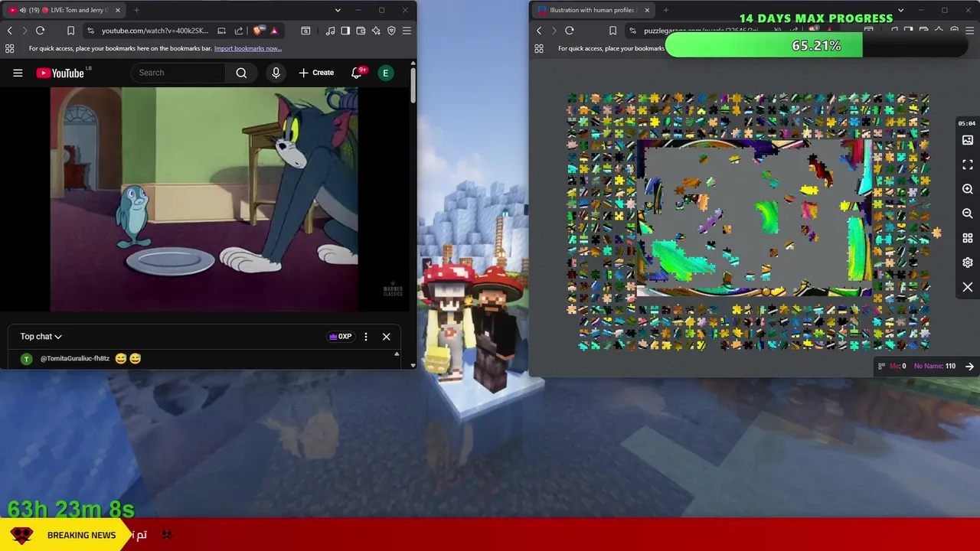Open site settings icon beside youtube.com URL
Viewport: 980px width, 551px height.
[90, 31]
